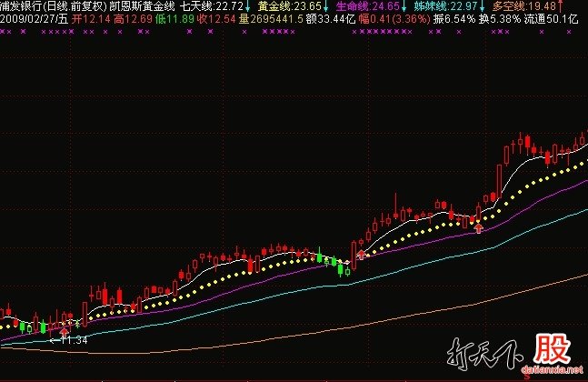Click the middle red buy-signal arrow
Viewport: 588px width, 382px height.
pyautogui.click(x=361, y=255)
